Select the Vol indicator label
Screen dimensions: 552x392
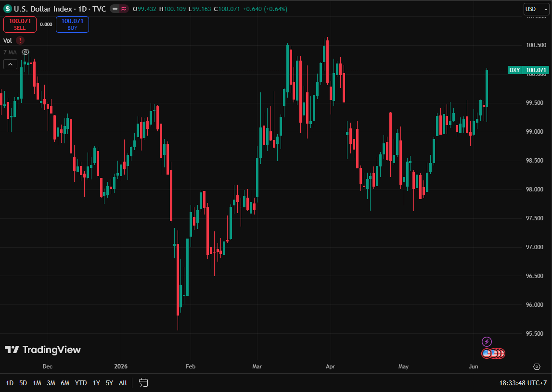[x=7, y=40]
